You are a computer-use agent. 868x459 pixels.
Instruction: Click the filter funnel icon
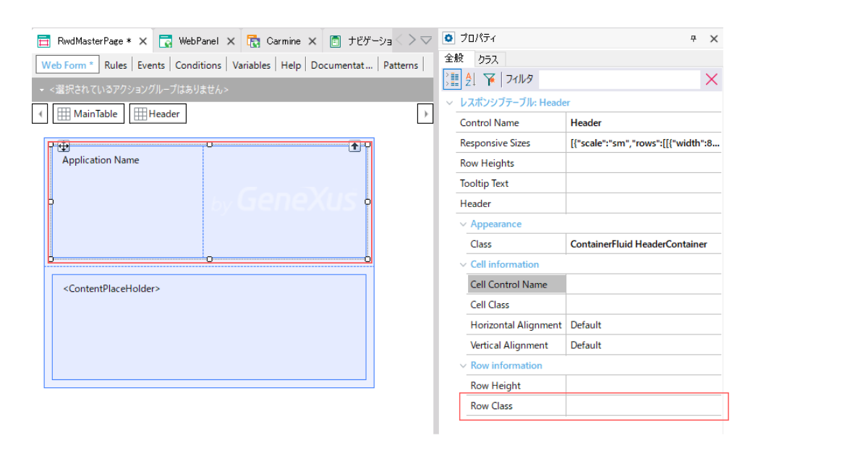click(490, 79)
